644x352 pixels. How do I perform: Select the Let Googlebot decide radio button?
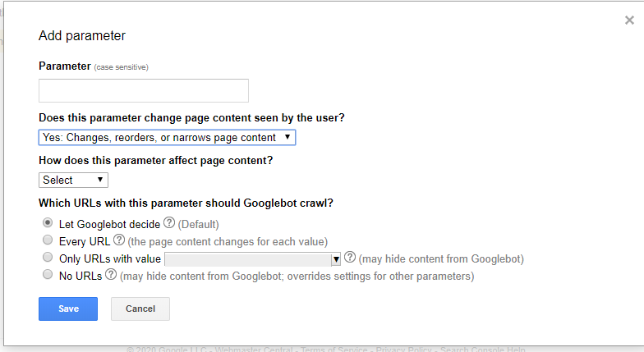[x=48, y=223]
